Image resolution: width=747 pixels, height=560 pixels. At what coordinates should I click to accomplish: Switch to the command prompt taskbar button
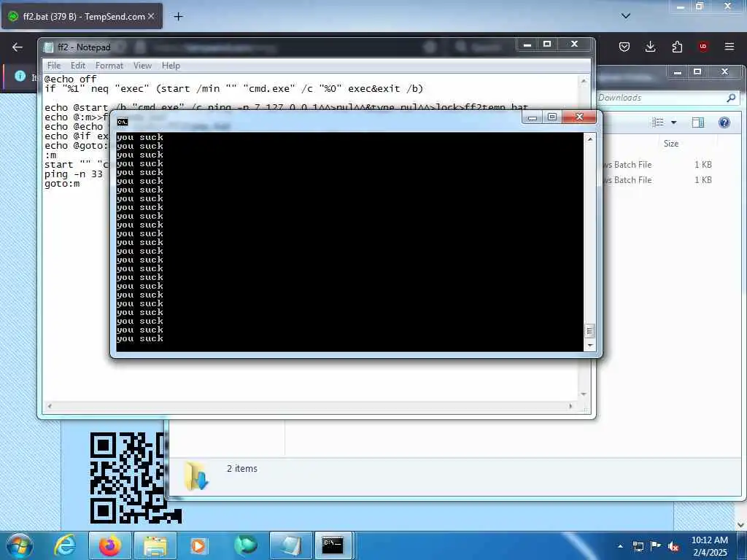point(333,545)
